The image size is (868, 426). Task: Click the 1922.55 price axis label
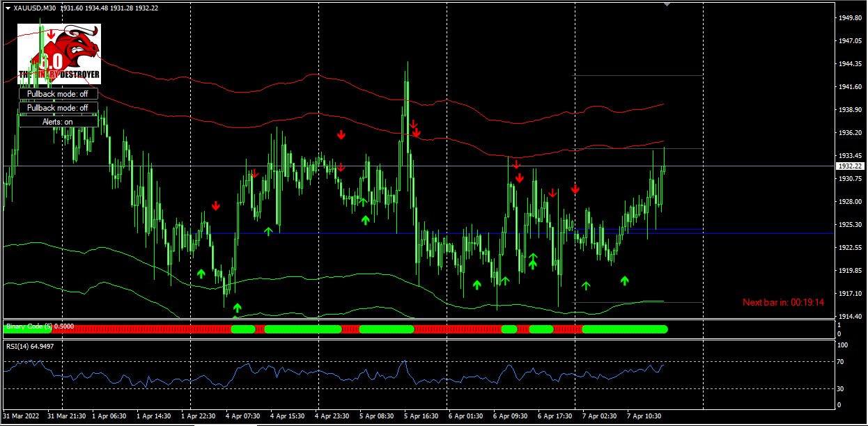(x=849, y=248)
